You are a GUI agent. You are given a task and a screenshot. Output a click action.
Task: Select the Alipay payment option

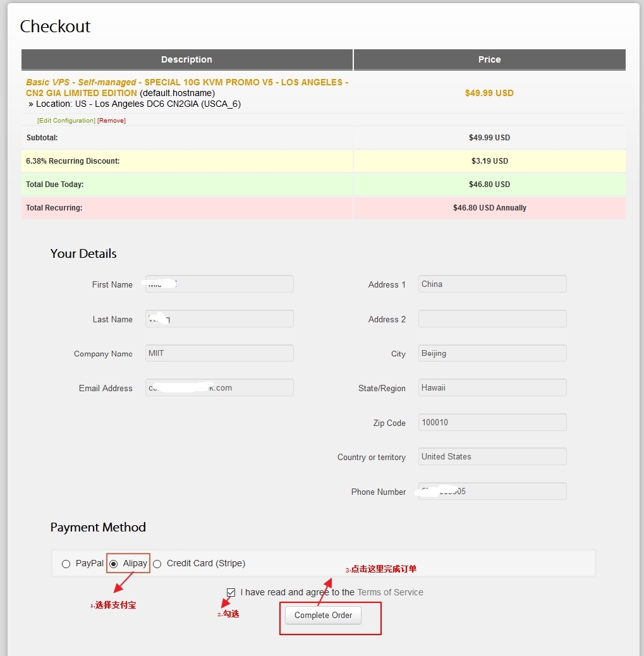point(113,564)
